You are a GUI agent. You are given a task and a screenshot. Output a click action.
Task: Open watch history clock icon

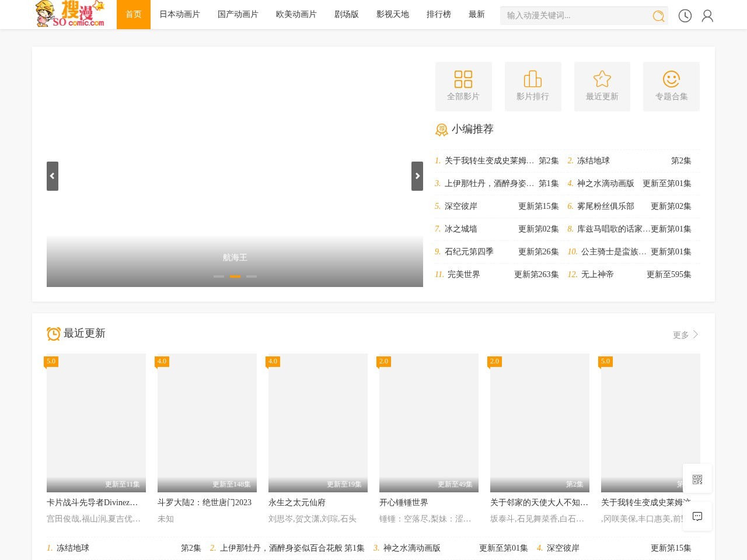pyautogui.click(x=685, y=16)
